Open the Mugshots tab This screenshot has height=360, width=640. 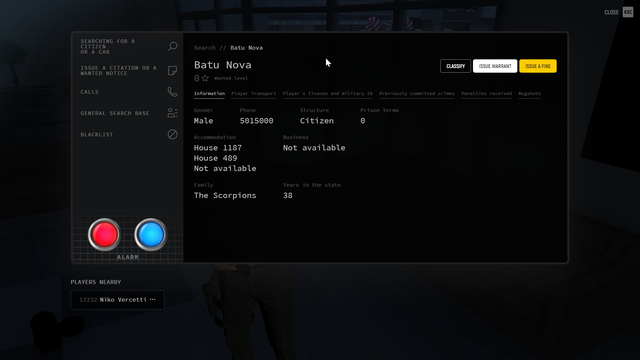[530, 94]
